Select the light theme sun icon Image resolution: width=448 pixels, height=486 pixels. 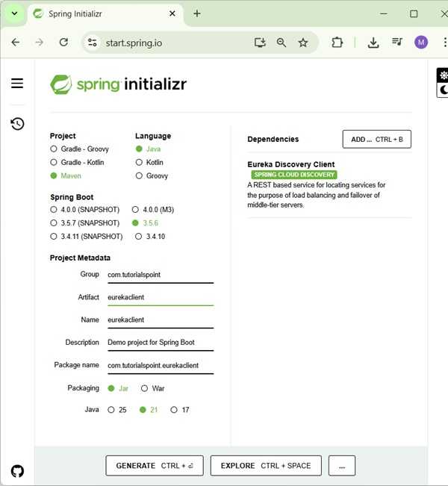tap(444, 75)
